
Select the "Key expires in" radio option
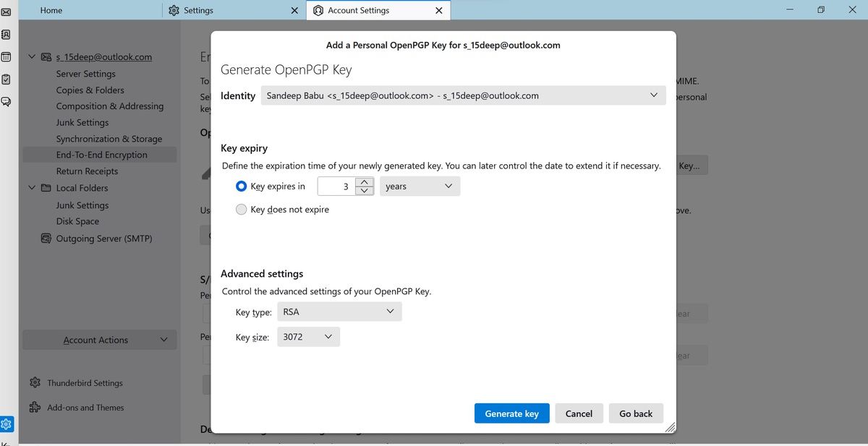(242, 186)
